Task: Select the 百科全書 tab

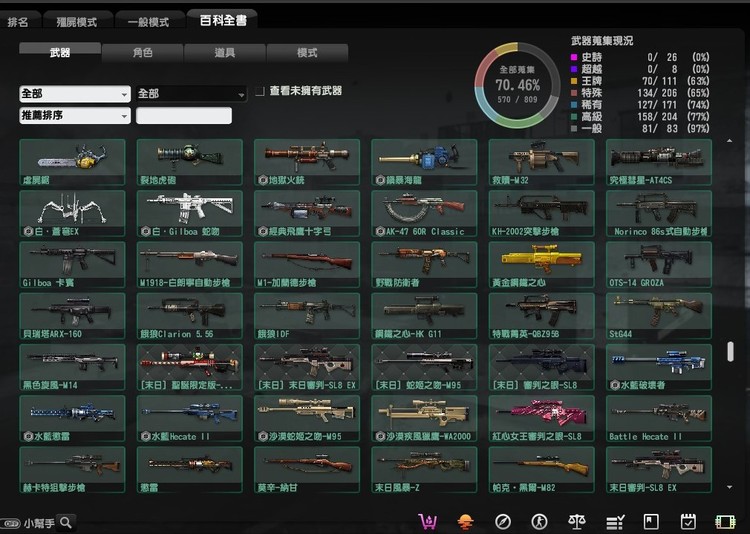Action: point(223,20)
